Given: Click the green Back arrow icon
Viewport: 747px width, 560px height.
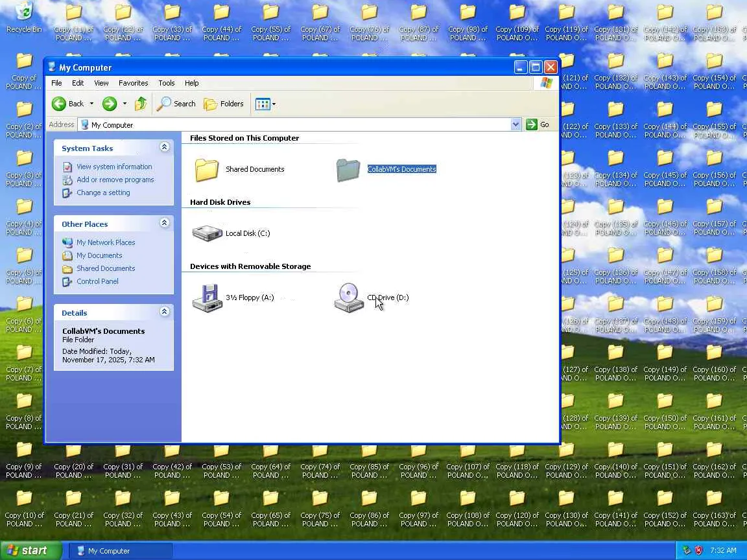Looking at the screenshot, I should 59,103.
